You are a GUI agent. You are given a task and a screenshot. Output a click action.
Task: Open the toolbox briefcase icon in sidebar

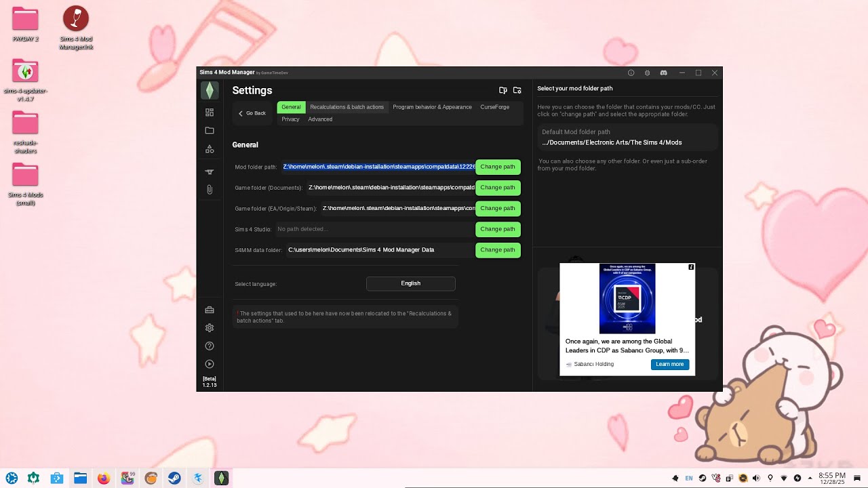(210, 310)
